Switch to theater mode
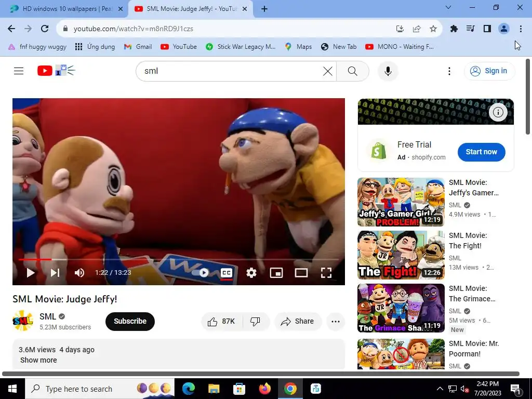 click(301, 273)
